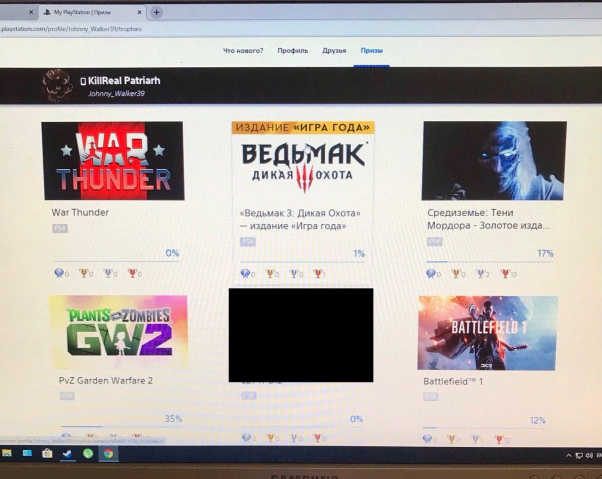Click Тени Мордора platinum trophy icon
The height and width of the screenshot is (479, 602).
point(431,273)
